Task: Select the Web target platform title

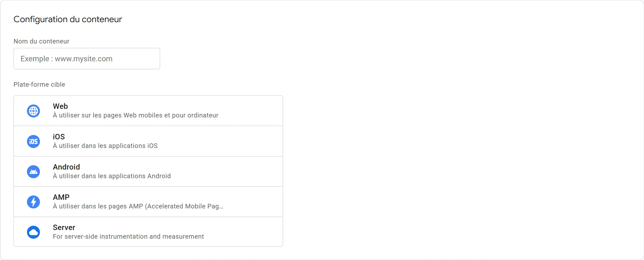Action: click(x=60, y=106)
